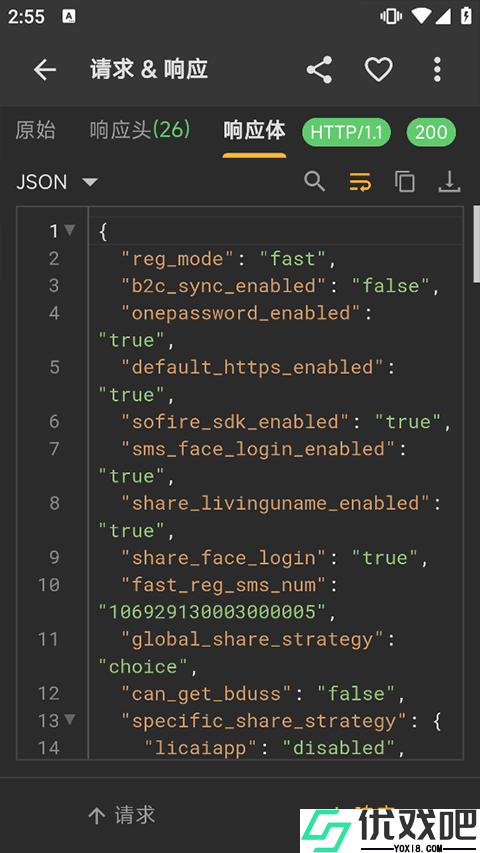Open the three-dot overflow menu

tap(437, 70)
